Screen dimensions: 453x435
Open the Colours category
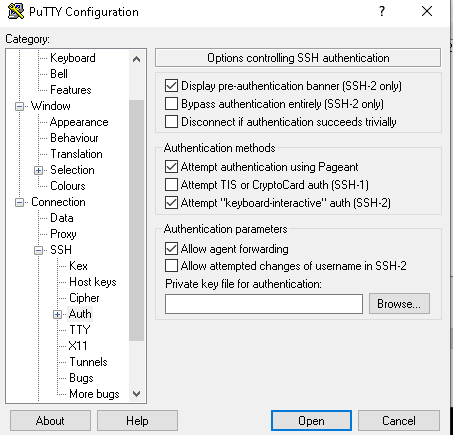(x=68, y=186)
